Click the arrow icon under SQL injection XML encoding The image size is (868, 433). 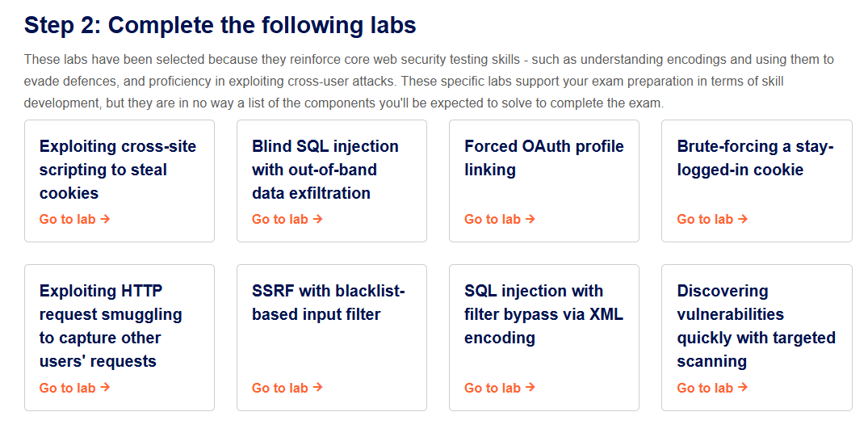tap(530, 388)
